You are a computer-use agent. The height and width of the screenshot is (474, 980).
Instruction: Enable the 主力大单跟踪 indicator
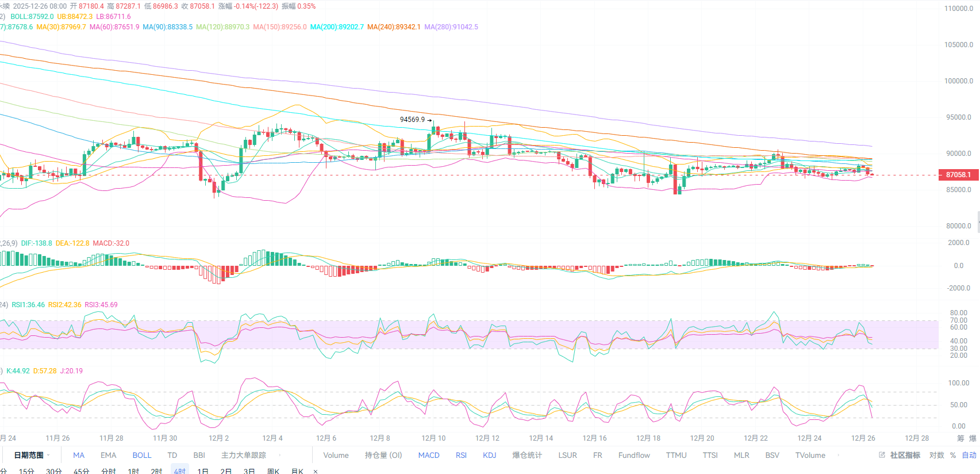pos(244,455)
